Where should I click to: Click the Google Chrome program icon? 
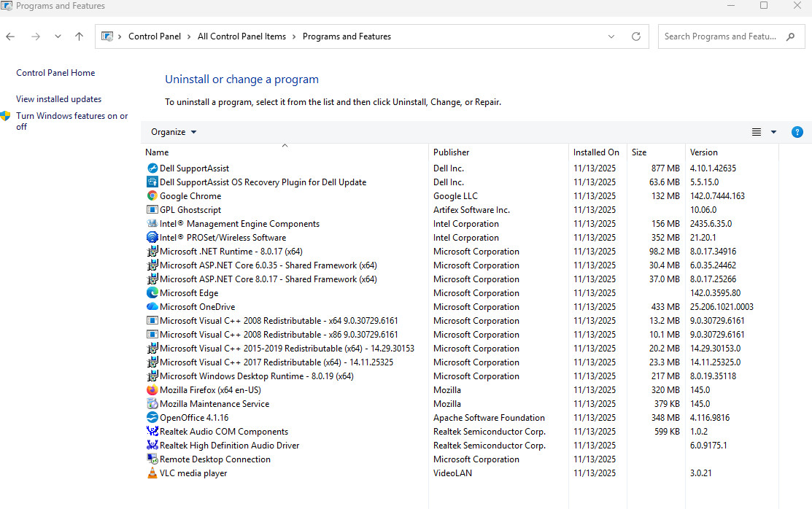(152, 196)
